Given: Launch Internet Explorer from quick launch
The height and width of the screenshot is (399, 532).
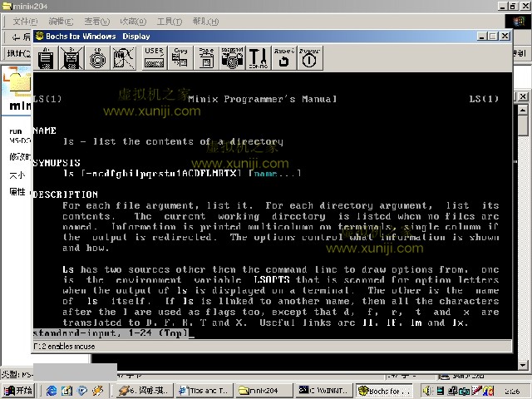Looking at the screenshot, I should [x=52, y=391].
